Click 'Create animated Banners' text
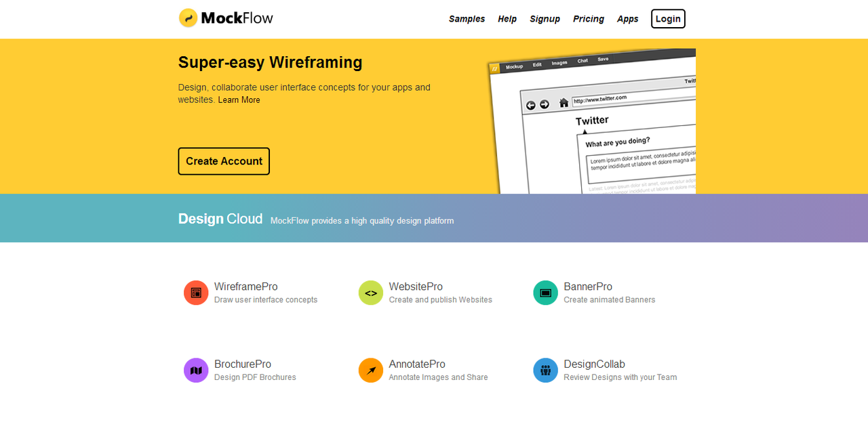The height and width of the screenshot is (422, 868). tap(610, 300)
